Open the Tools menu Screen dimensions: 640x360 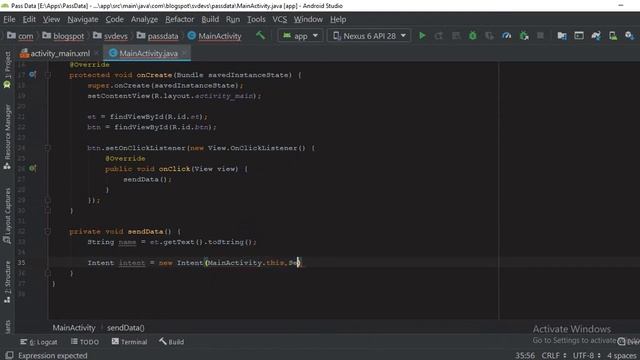pos(256,19)
